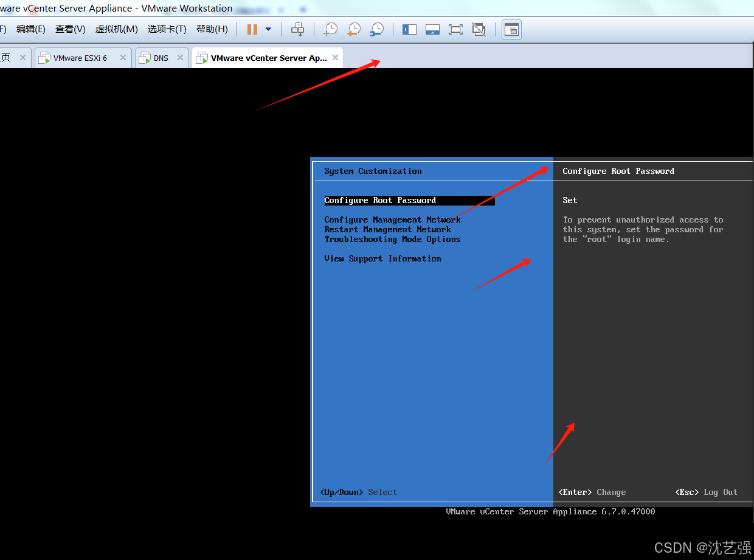Click the console view icon
Viewport: 754px width, 560px height.
click(x=511, y=29)
